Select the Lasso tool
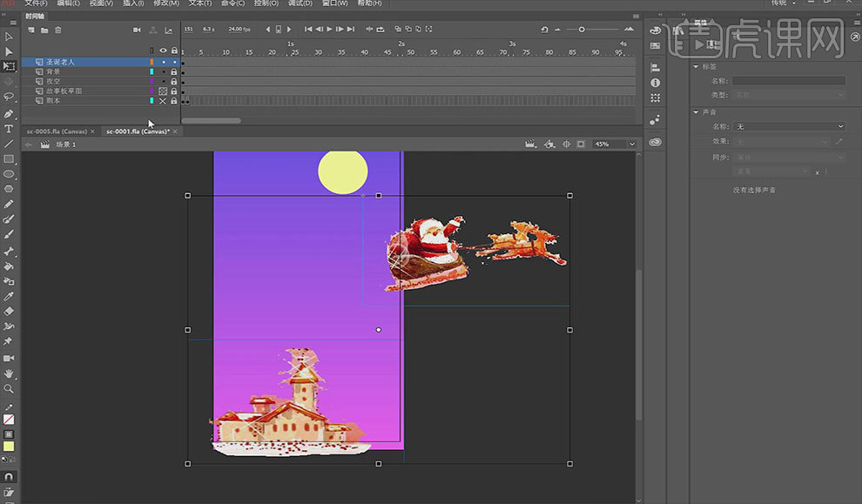Image resolution: width=862 pixels, height=504 pixels. coord(8,97)
